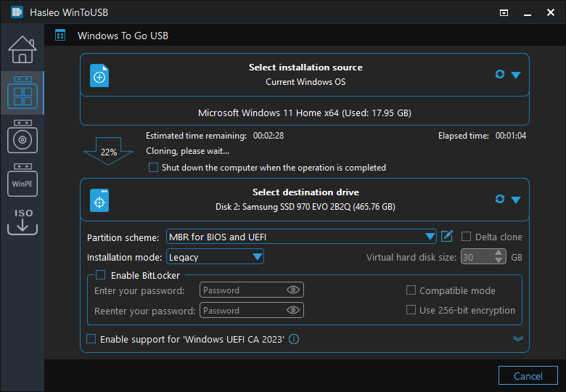Click the destination drive target icon
Viewport: 566px width, 392px height.
coord(99,200)
